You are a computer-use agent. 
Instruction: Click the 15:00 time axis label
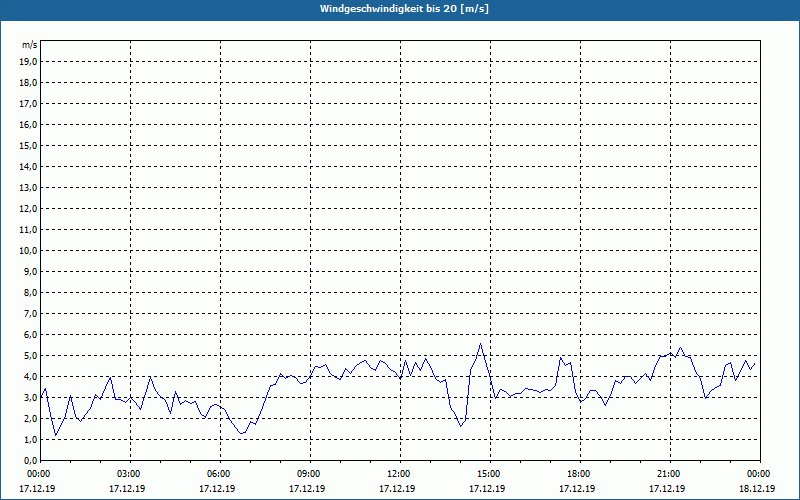click(x=490, y=474)
